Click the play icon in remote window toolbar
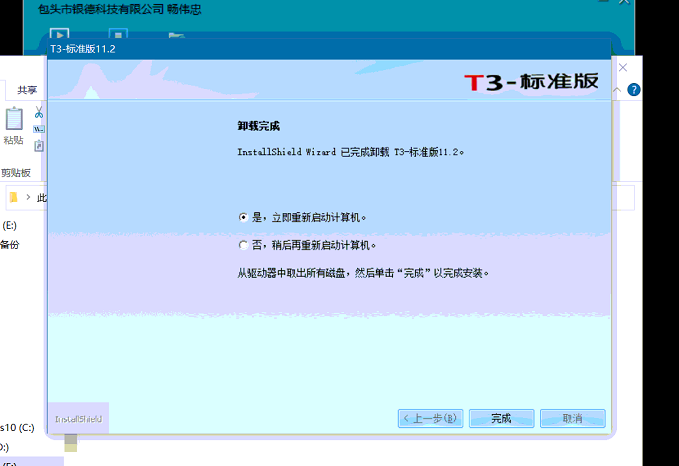679x466 pixels. coord(59,34)
